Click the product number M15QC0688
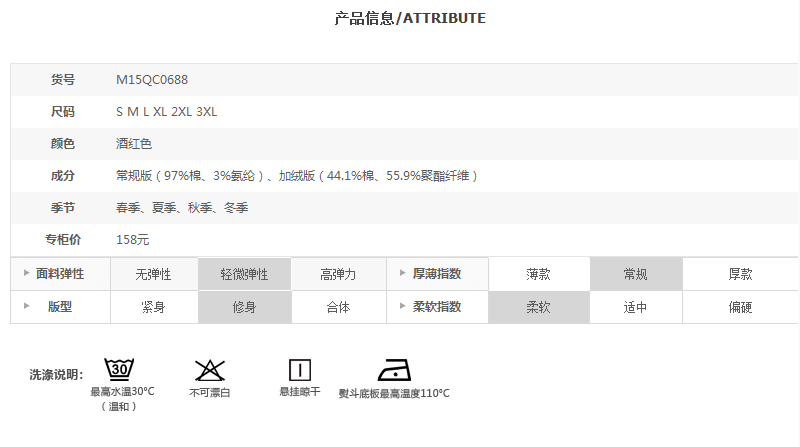This screenshot has height=447, width=800. pos(152,79)
